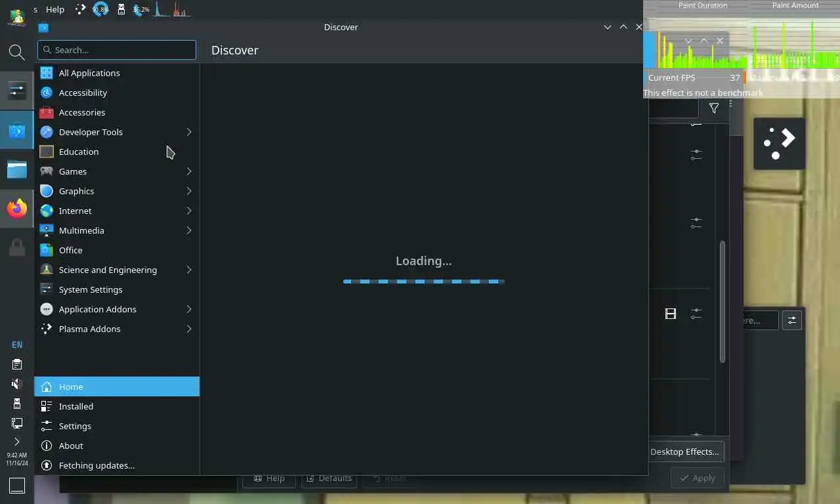Image resolution: width=840 pixels, height=504 pixels.
Task: Expand the Games submenu arrow
Action: pyautogui.click(x=189, y=171)
